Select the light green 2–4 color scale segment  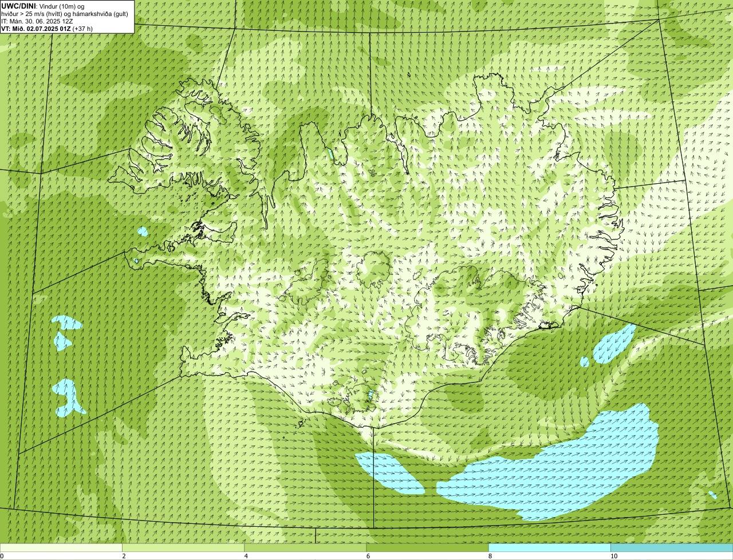click(183, 548)
